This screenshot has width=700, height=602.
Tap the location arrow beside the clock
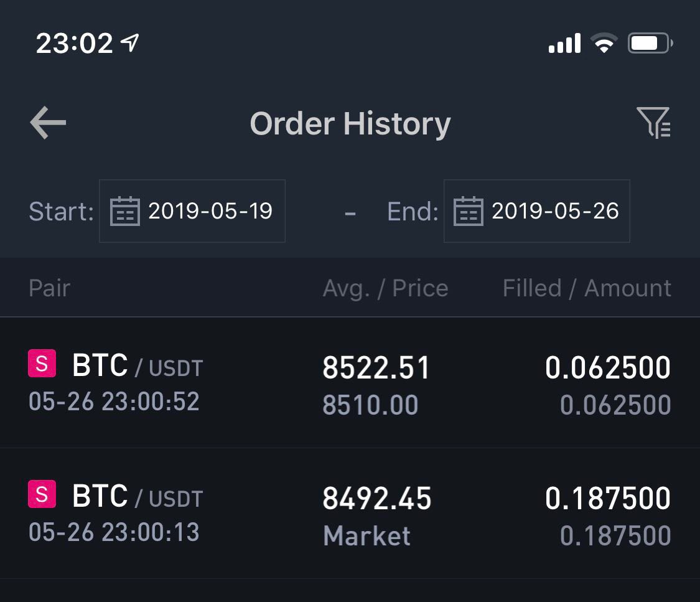pyautogui.click(x=130, y=42)
